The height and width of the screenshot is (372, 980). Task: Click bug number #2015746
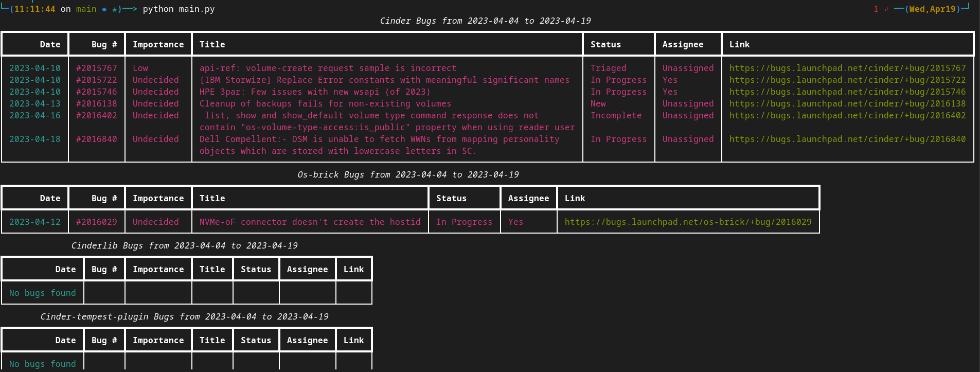(97, 92)
